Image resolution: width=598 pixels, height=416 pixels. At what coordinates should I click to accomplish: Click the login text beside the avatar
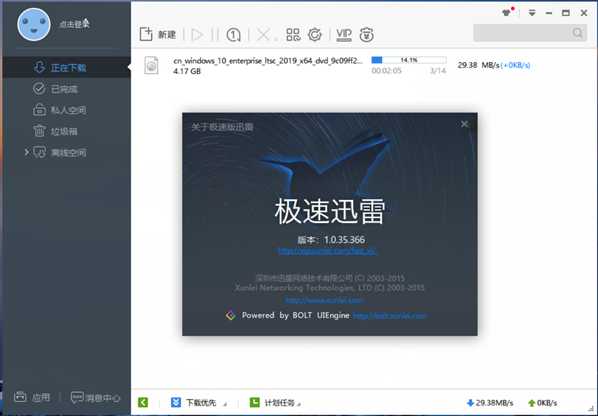pyautogui.click(x=74, y=24)
